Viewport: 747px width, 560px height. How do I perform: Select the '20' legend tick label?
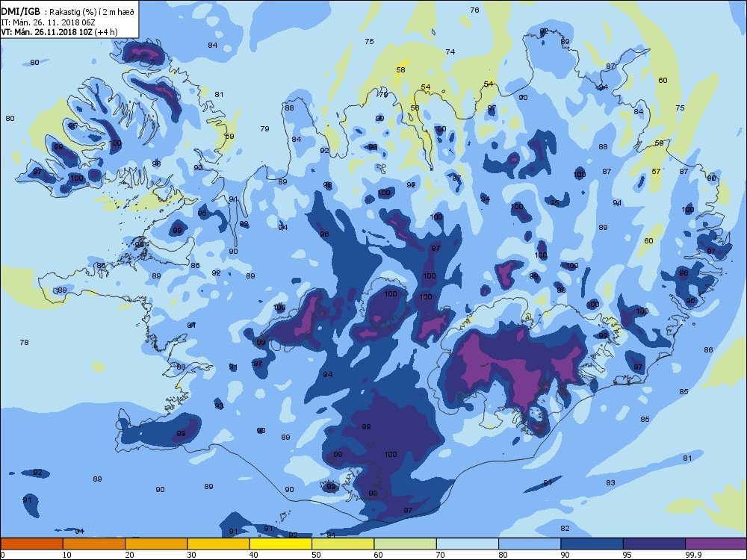coord(129,554)
